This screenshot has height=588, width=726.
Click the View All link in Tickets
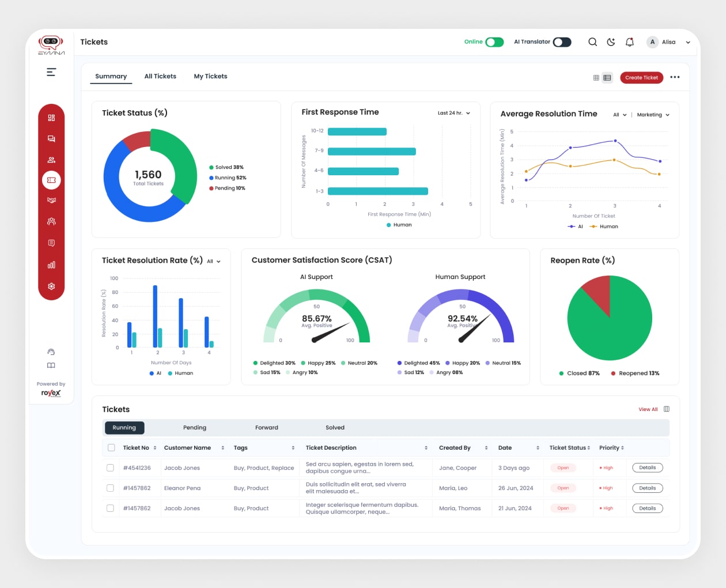[648, 409]
